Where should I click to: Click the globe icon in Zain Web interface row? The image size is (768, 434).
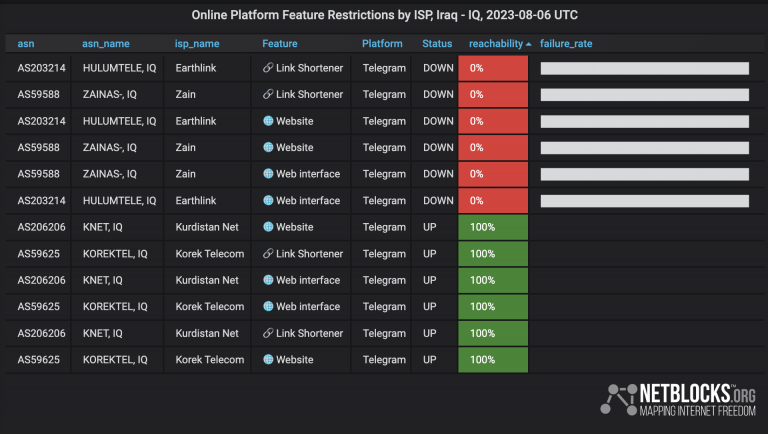point(268,174)
